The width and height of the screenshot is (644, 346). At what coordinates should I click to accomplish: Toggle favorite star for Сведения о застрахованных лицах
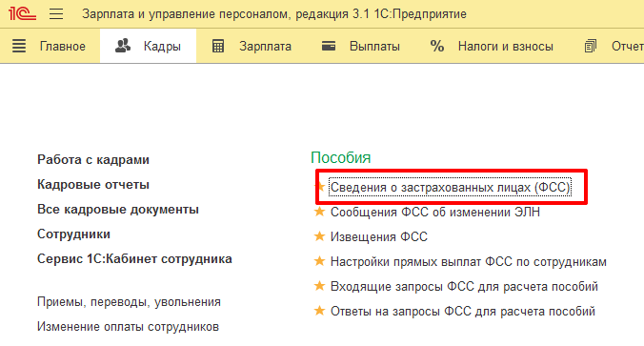pos(320,187)
